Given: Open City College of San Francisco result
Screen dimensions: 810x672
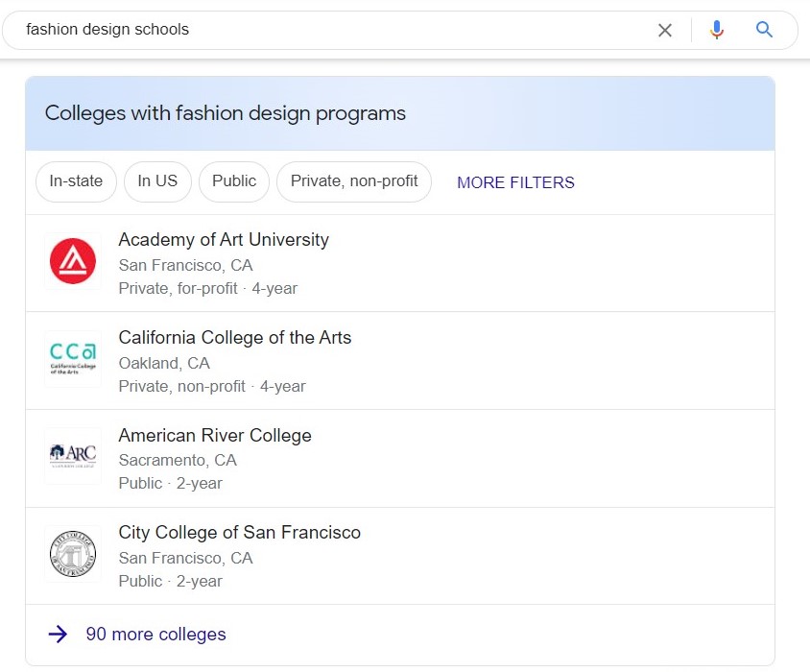Looking at the screenshot, I should pos(400,556).
